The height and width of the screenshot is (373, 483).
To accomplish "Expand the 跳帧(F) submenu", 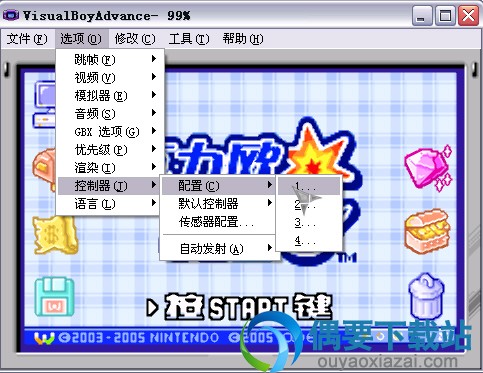I will point(110,60).
